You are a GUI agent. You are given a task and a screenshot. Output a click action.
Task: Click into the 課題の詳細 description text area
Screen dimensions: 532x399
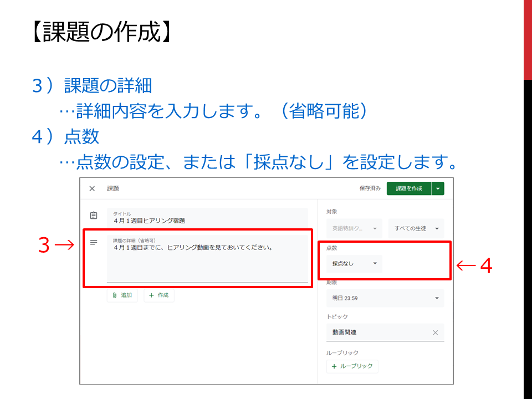pyautogui.click(x=207, y=259)
